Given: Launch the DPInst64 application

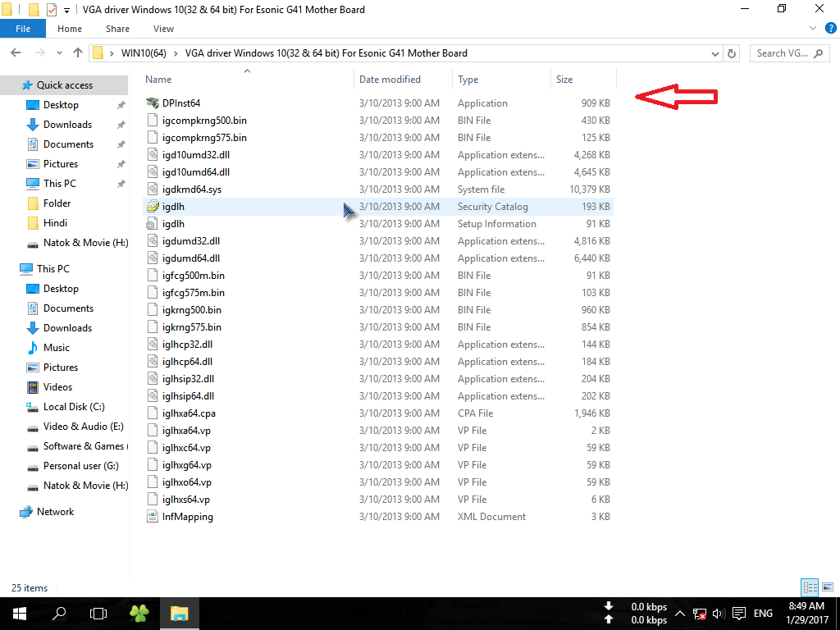Looking at the screenshot, I should [x=180, y=103].
